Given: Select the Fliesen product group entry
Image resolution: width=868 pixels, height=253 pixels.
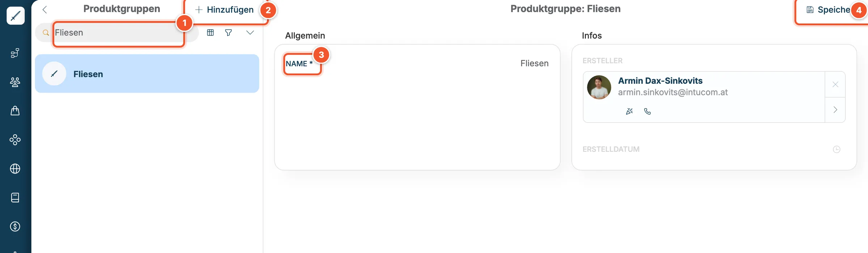Looking at the screenshot, I should point(147,74).
